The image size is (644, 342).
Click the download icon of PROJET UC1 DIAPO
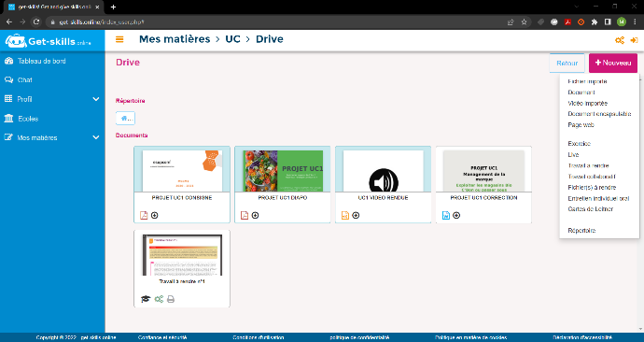click(255, 215)
